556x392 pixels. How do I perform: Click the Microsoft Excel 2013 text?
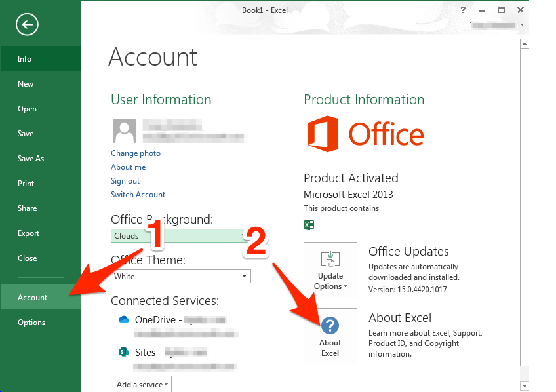(x=348, y=195)
